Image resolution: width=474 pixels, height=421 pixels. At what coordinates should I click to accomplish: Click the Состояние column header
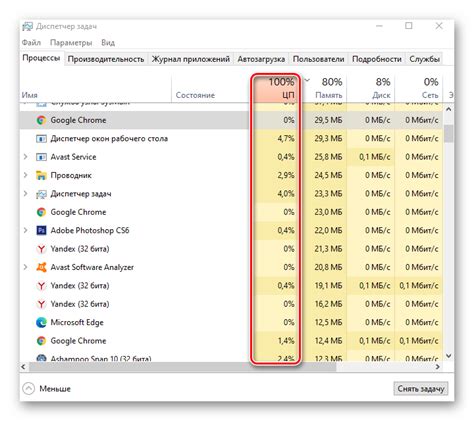tap(195, 95)
